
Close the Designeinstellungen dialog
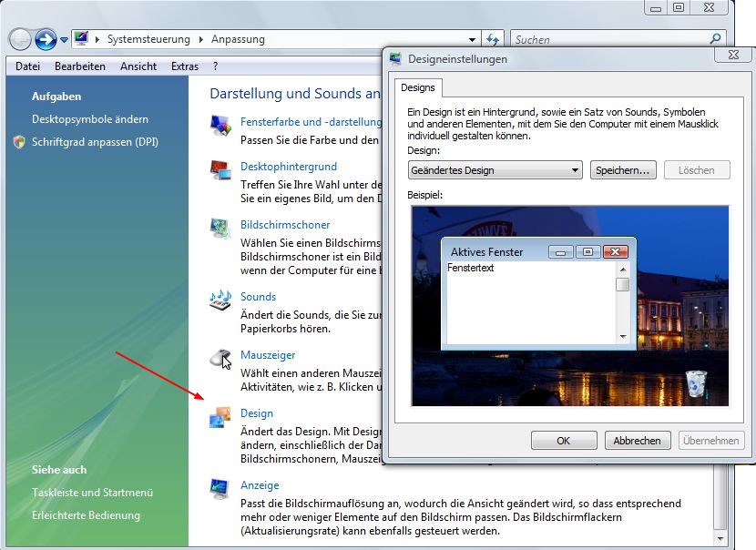click(x=733, y=55)
